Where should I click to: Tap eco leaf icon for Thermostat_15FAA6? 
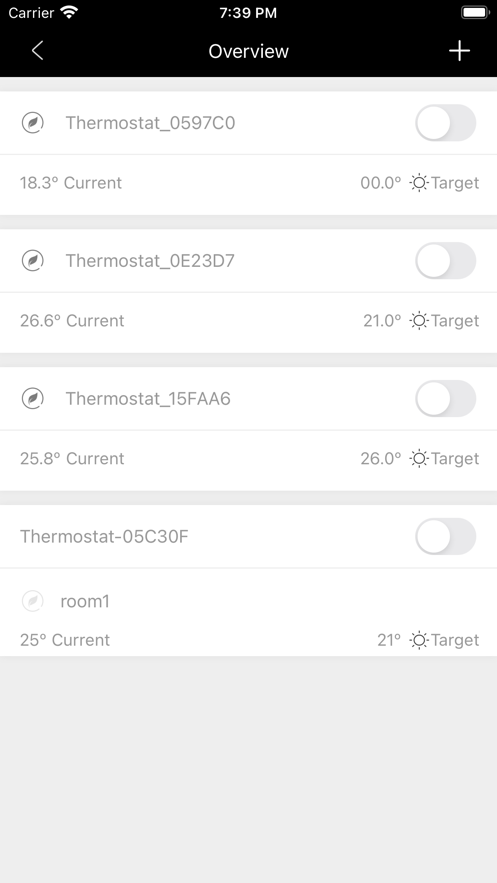pyautogui.click(x=33, y=399)
